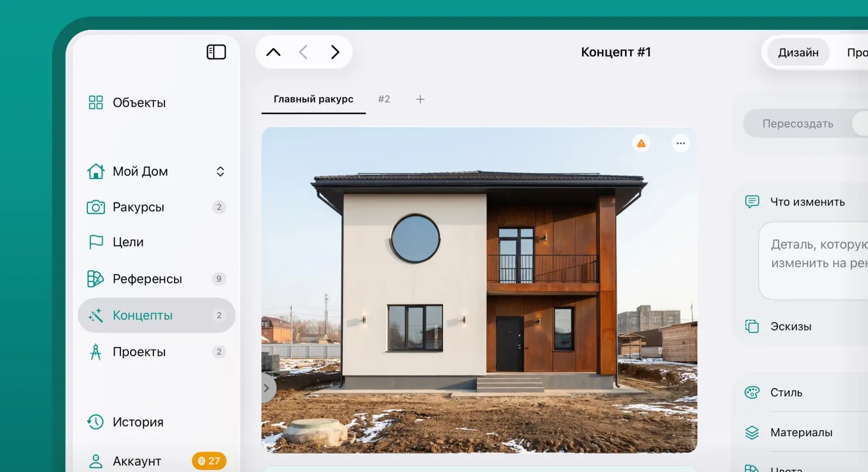
Task: Collapse the sidebar with the panel icon
Action: (216, 52)
